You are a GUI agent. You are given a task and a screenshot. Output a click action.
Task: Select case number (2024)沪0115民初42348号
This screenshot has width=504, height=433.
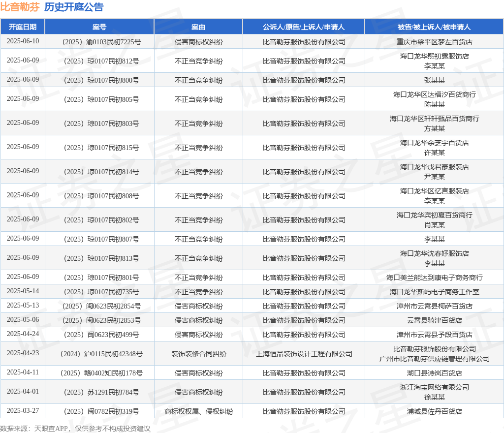pyautogui.click(x=101, y=354)
